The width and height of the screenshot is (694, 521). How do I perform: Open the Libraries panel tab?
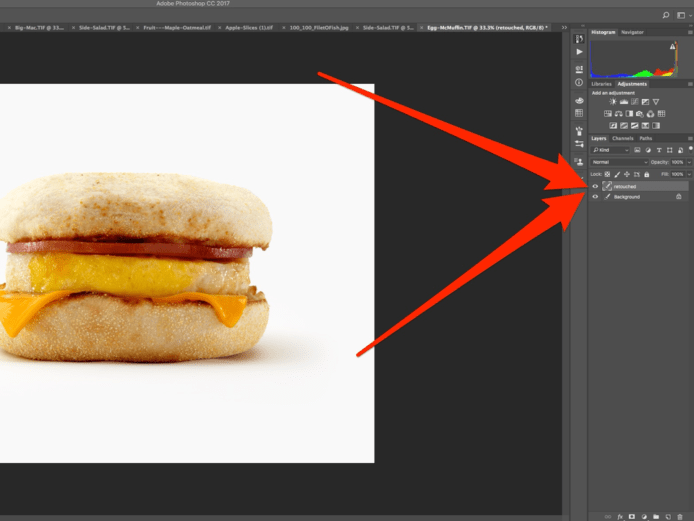coord(601,84)
